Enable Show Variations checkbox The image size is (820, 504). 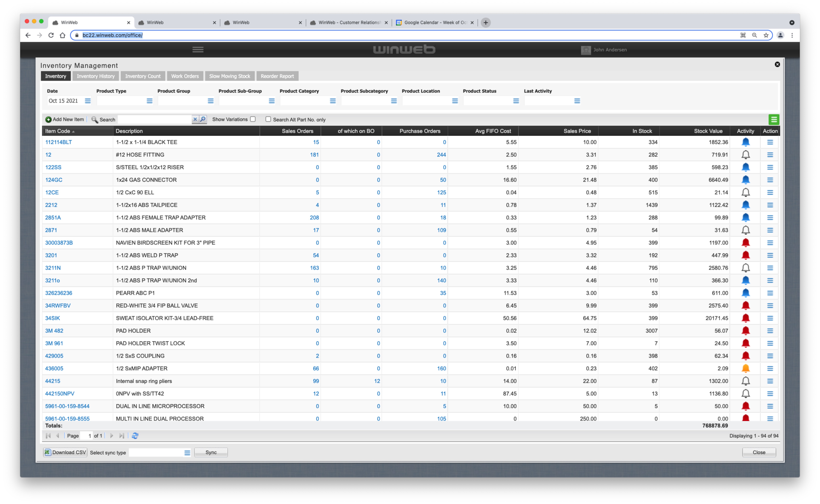click(x=253, y=119)
